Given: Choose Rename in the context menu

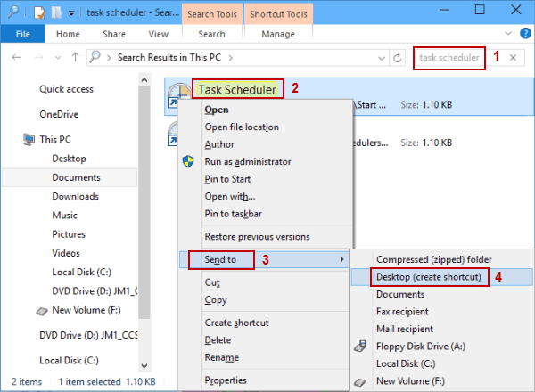Looking at the screenshot, I should (x=222, y=357).
